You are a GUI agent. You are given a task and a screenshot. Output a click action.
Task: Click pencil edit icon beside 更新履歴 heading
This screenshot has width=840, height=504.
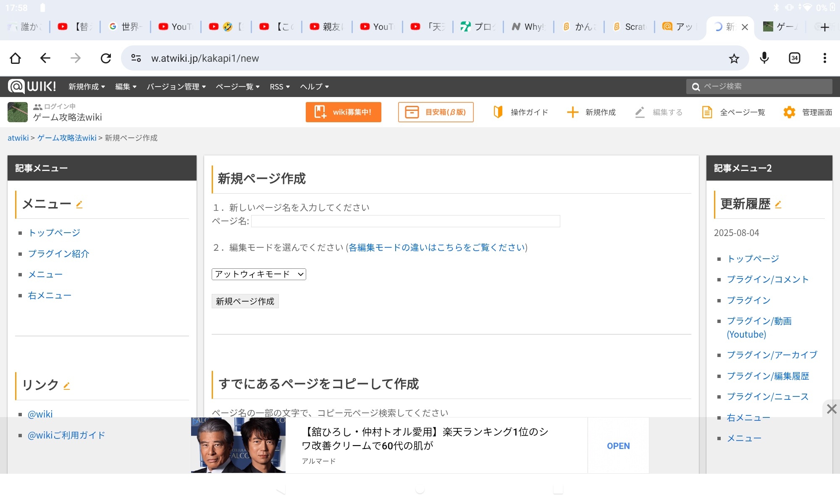(778, 205)
